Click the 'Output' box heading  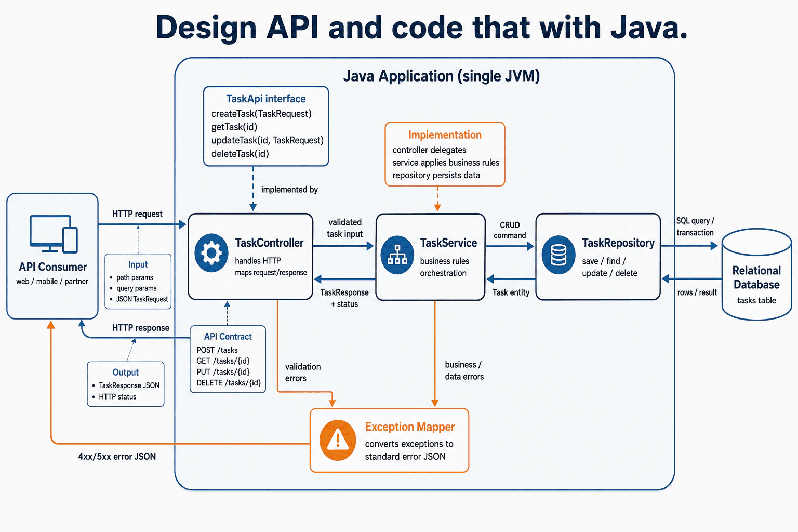click(x=126, y=373)
